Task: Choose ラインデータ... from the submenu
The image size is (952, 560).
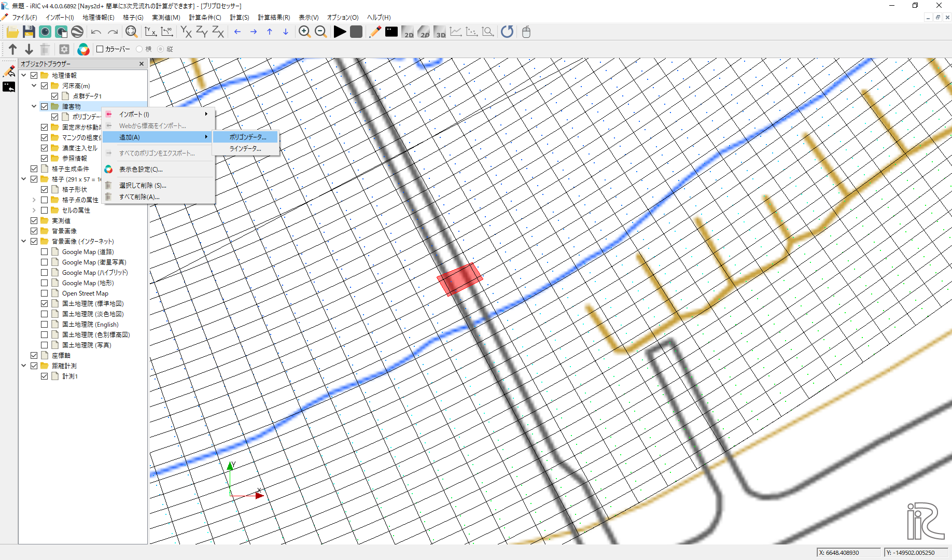Action: click(246, 148)
